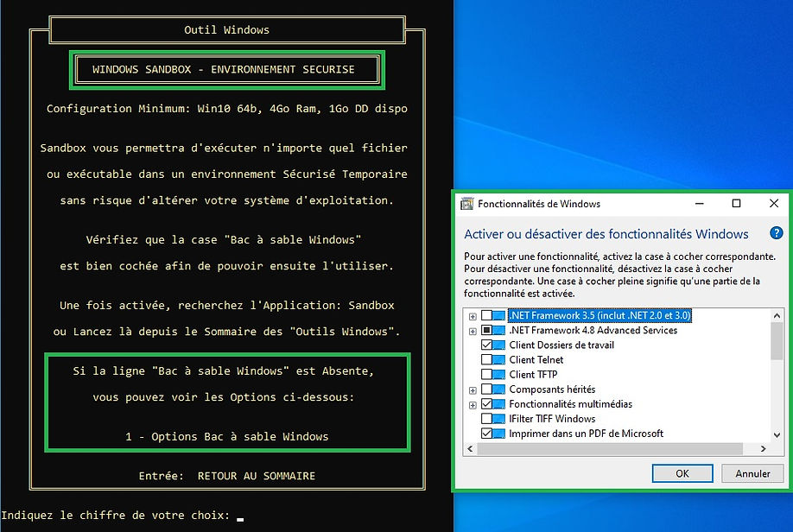Select the Client Dossiers de travail label

(561, 345)
